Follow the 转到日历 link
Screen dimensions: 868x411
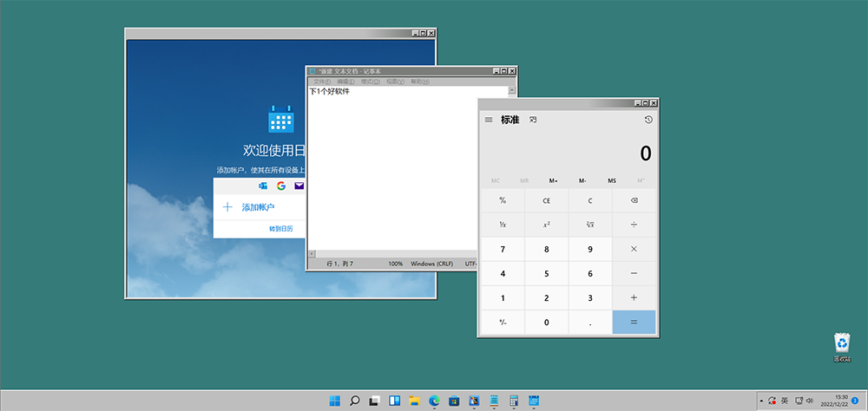tap(281, 229)
